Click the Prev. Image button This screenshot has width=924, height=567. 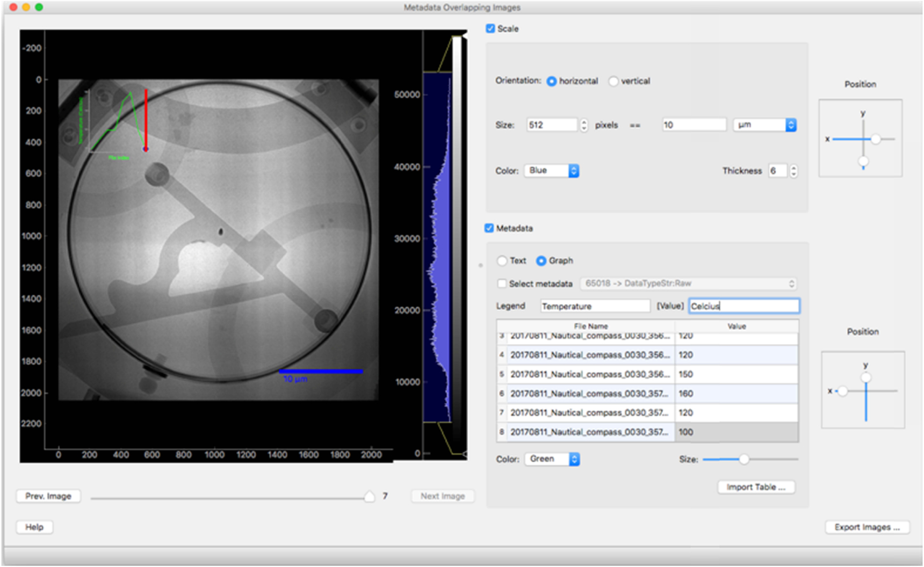[48, 496]
